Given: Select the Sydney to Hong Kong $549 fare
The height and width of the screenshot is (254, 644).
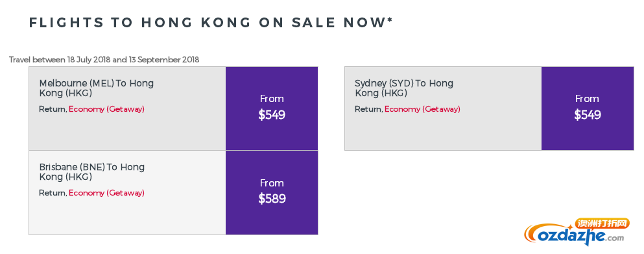Looking at the screenshot, I should (588, 115).
